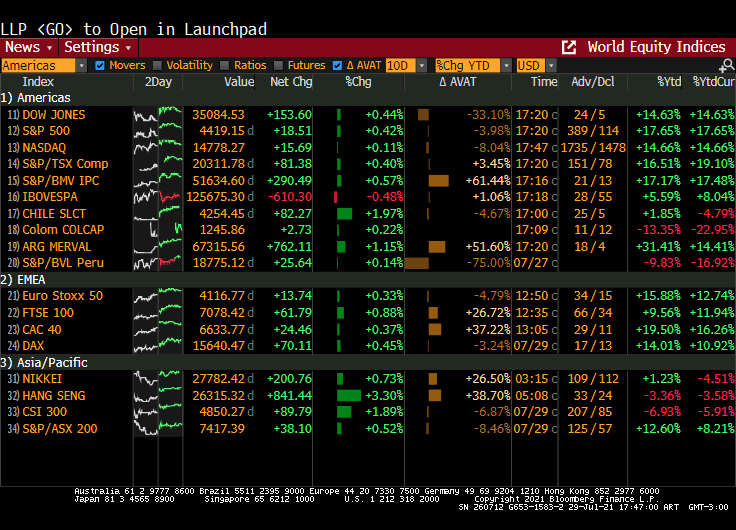Open FTSE 100 index
Viewport: 736px width, 530px height.
tap(48, 313)
